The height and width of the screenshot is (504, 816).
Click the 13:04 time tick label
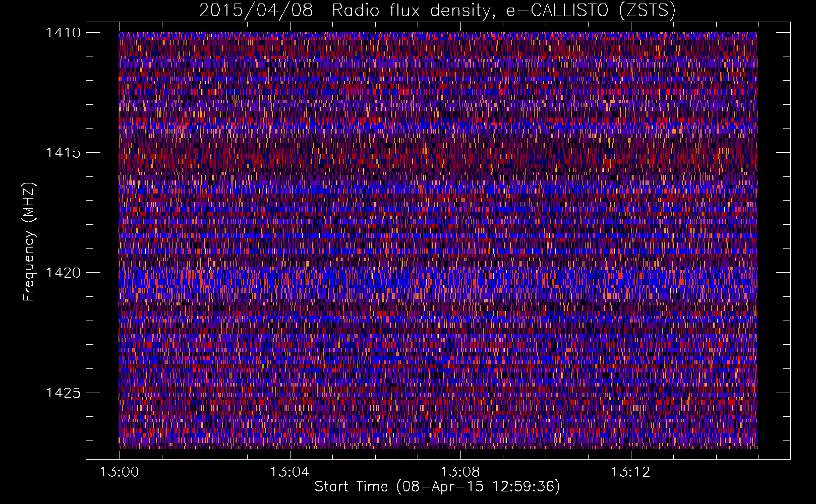coord(290,472)
